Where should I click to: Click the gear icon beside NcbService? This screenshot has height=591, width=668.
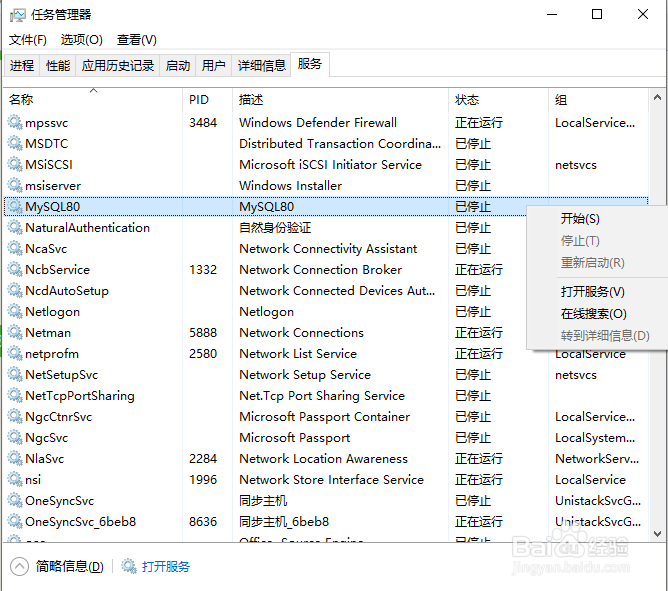click(x=15, y=269)
